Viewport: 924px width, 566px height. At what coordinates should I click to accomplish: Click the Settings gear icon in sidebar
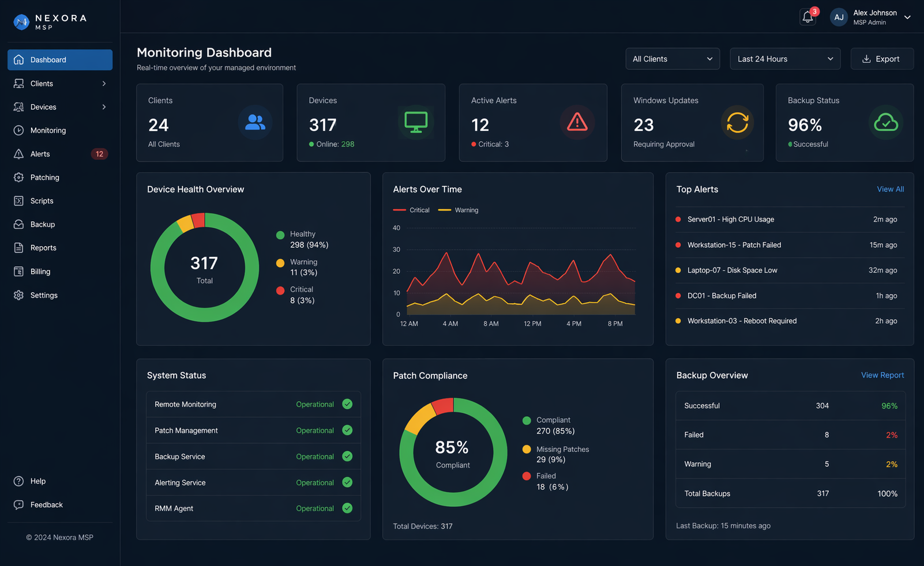click(19, 295)
